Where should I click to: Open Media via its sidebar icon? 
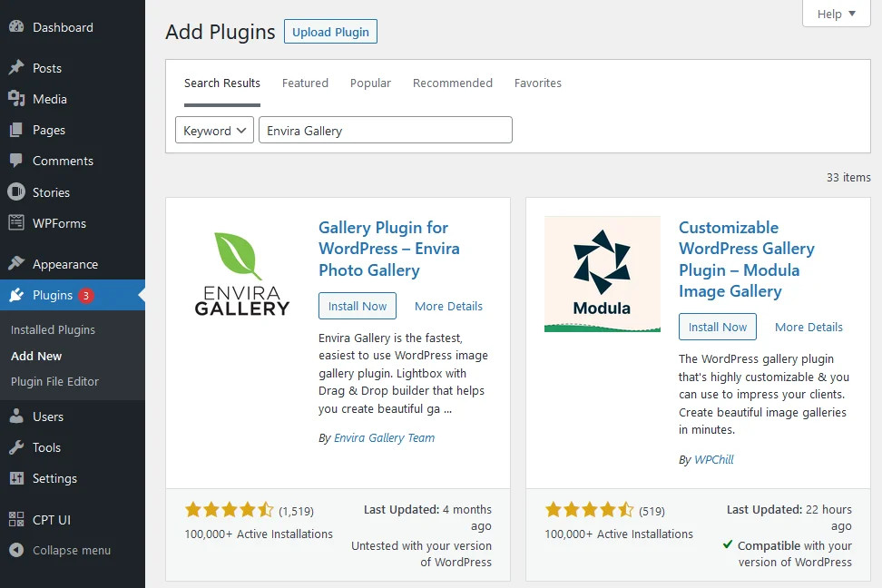(16, 99)
